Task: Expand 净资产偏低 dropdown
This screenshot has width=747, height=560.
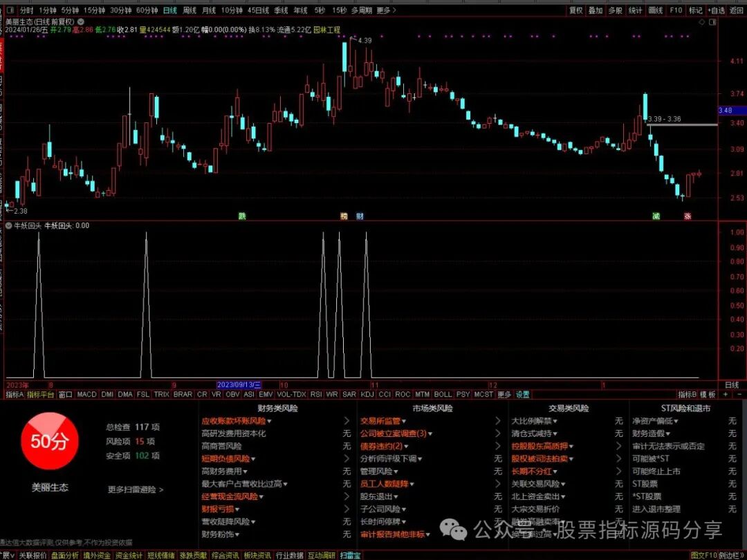Action: [x=676, y=421]
